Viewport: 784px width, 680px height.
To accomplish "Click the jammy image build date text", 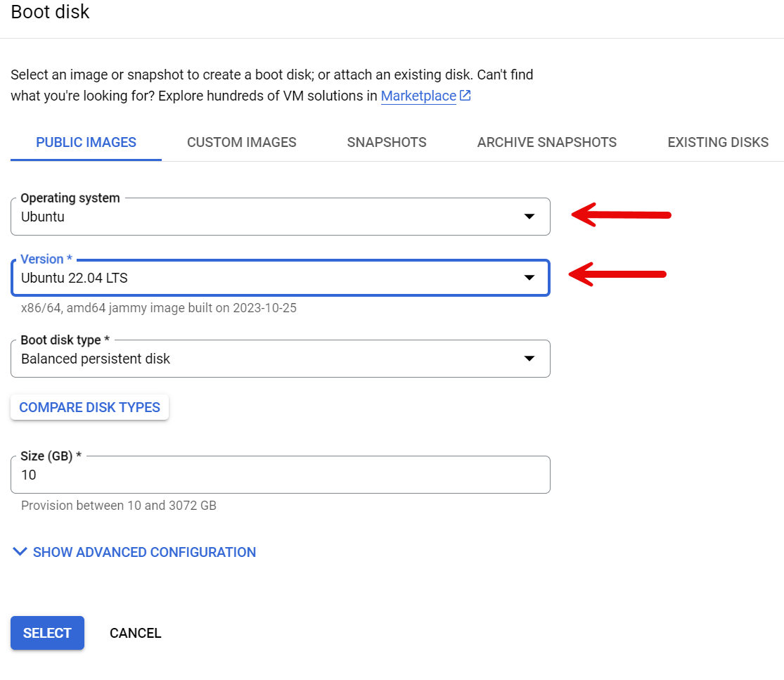I will [x=158, y=308].
